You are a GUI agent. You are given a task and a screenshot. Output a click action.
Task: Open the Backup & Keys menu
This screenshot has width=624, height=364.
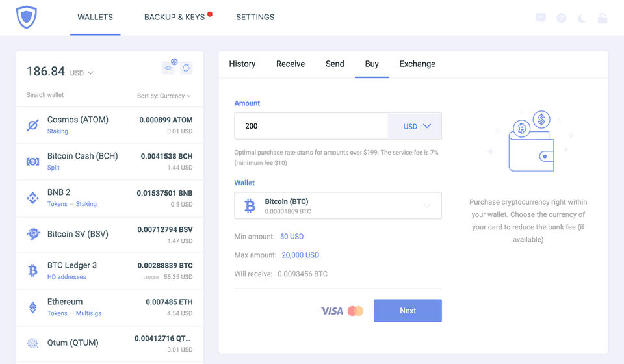(174, 17)
